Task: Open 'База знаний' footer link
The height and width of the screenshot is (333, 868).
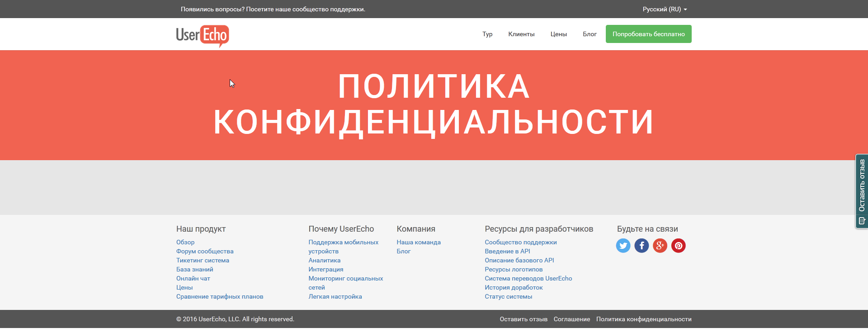Action: point(194,269)
